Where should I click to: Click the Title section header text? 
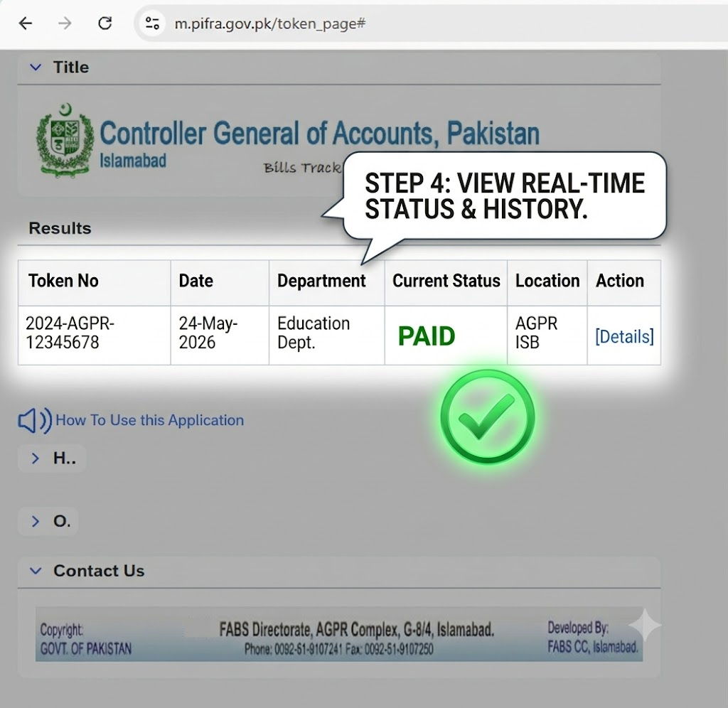point(70,68)
